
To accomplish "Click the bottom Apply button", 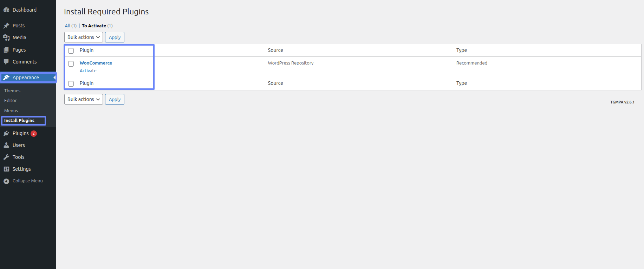I will pyautogui.click(x=115, y=99).
